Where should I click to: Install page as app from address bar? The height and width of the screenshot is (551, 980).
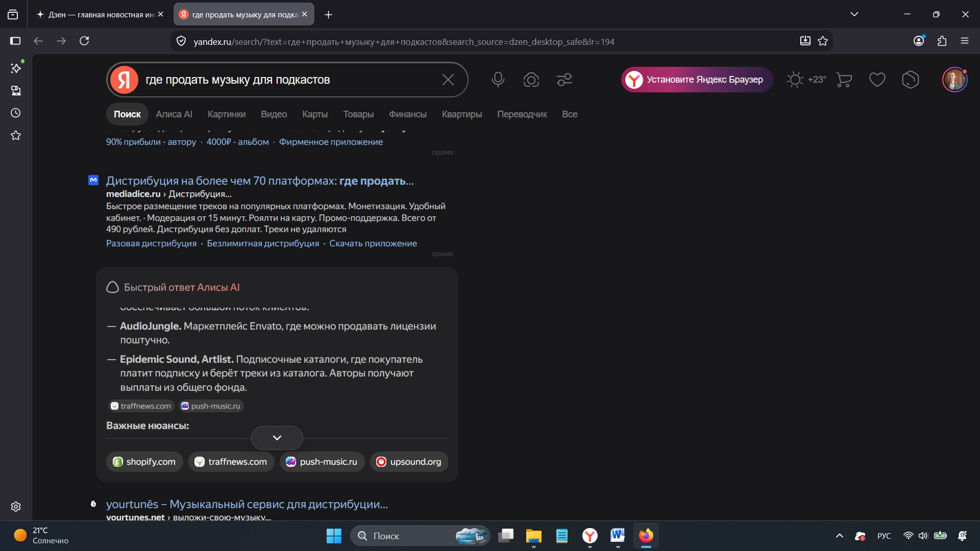point(805,41)
